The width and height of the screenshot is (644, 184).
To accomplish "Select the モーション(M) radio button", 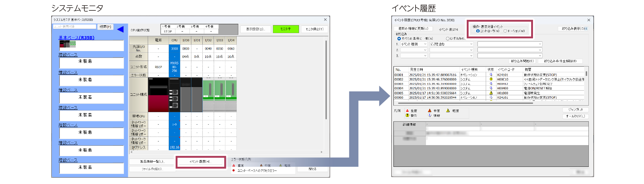I will [505, 31].
